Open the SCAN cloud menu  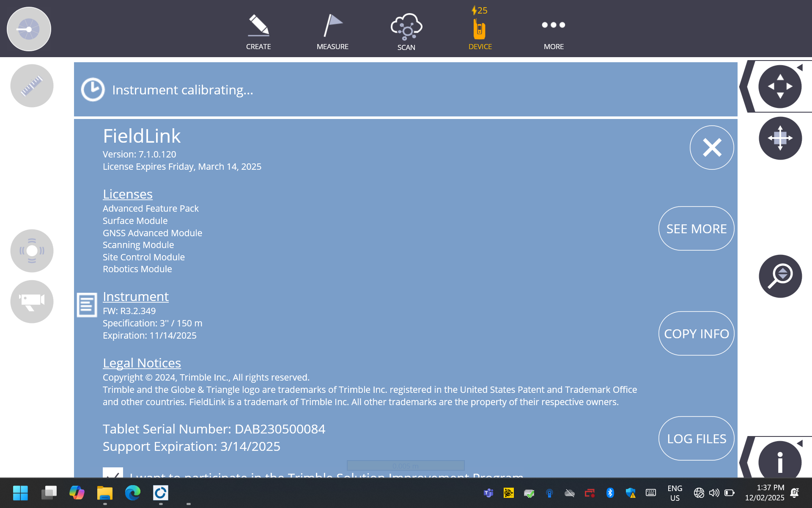click(x=406, y=32)
